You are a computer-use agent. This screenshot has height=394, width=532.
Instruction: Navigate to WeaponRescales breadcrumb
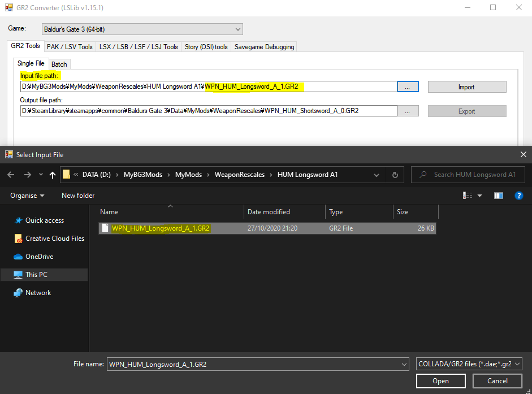[x=240, y=175]
